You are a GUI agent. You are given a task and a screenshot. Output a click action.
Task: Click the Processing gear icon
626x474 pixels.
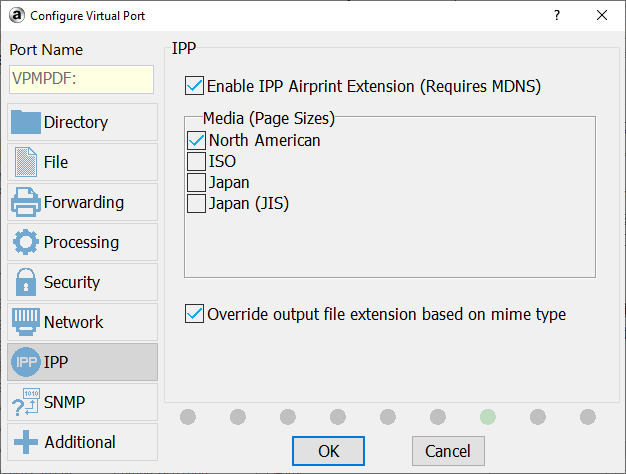tap(26, 242)
